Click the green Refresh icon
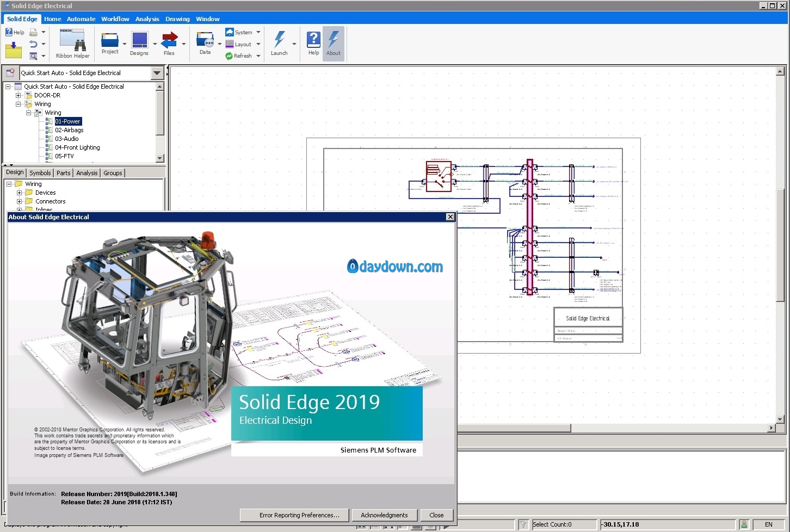 coord(229,56)
